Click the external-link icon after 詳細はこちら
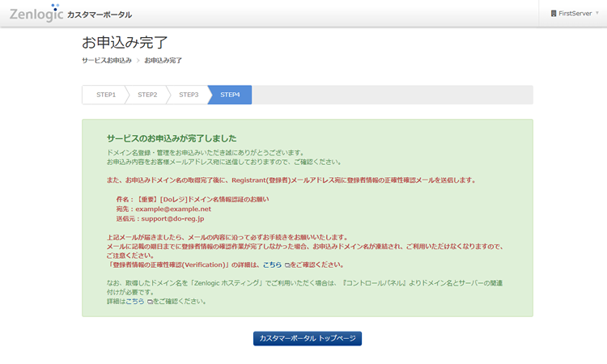Image resolution: width=607 pixels, height=364 pixels. click(151, 302)
